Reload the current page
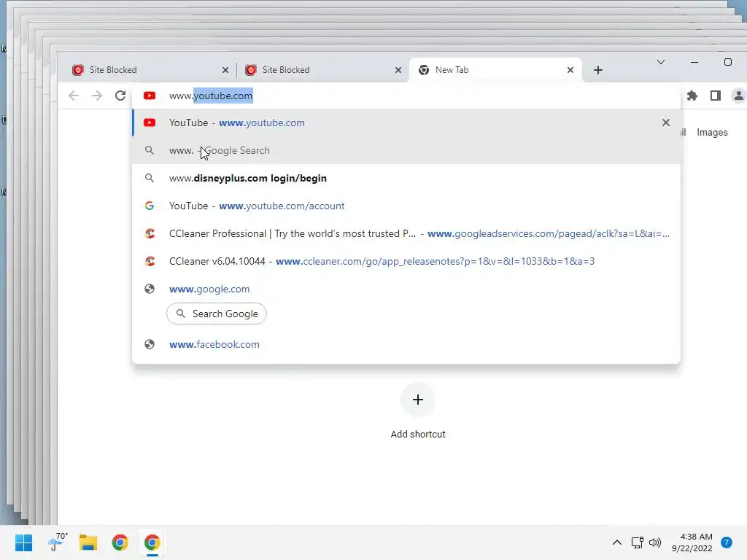 pos(120,96)
